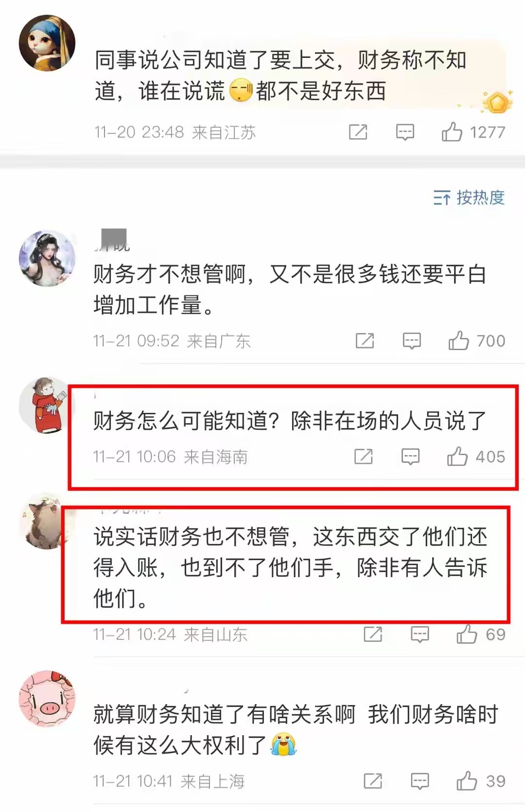The image size is (525, 812).
Task: Reply to the comment from 广东
Action: coord(412,341)
